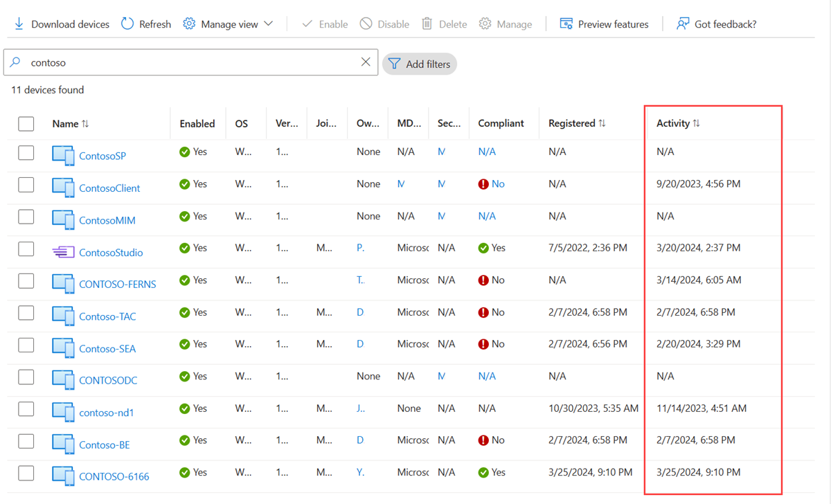
Task: Check the select-all devices checkbox
Action: [26, 123]
